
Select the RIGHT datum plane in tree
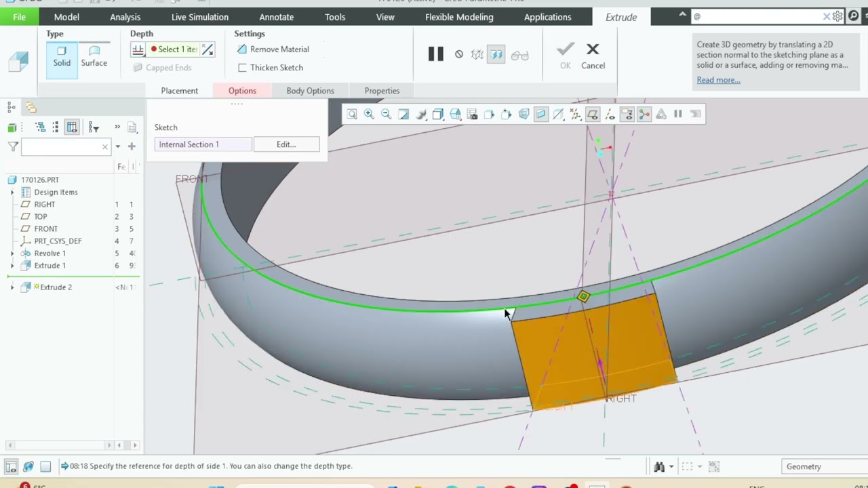[x=45, y=205]
